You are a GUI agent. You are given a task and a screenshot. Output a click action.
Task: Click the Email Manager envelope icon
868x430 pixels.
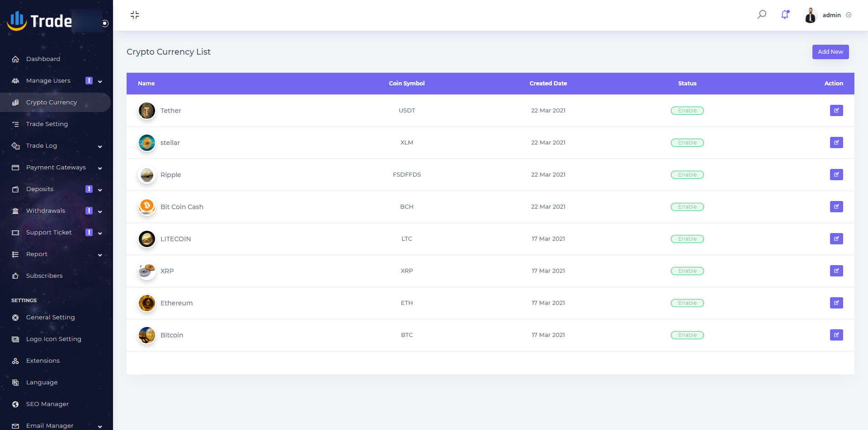click(15, 426)
